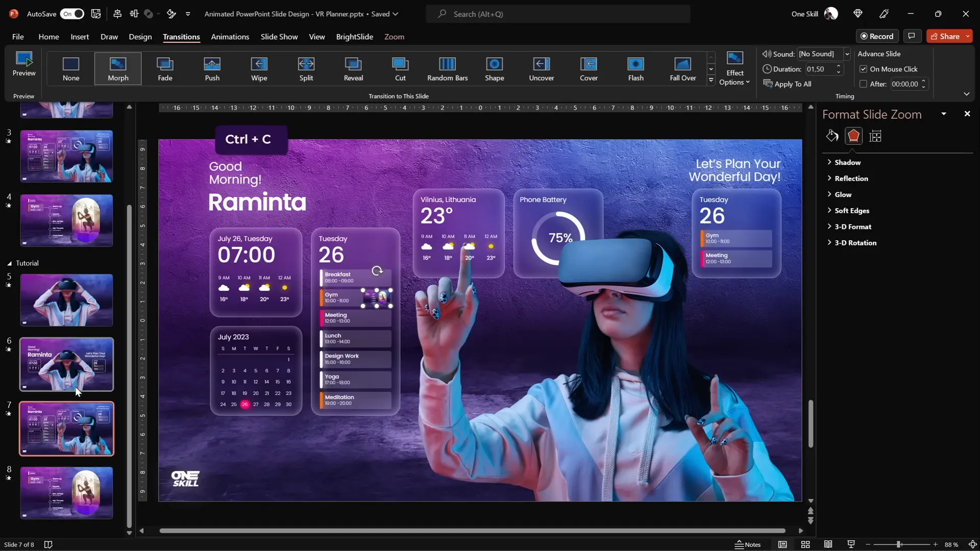The width and height of the screenshot is (980, 551).
Task: Apply the Morph transition
Action: (x=118, y=69)
